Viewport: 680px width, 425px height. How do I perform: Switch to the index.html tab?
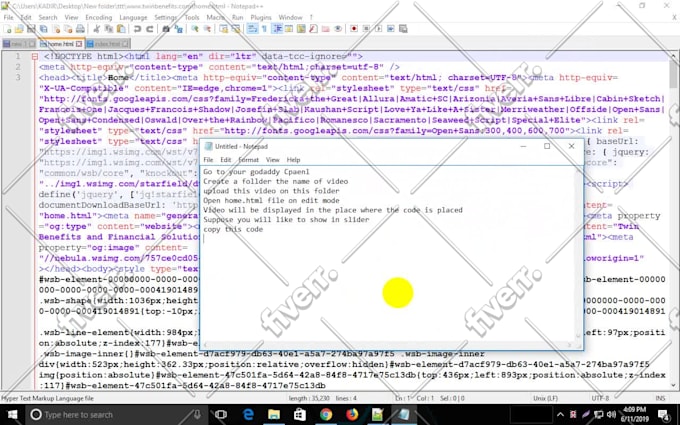click(x=108, y=44)
